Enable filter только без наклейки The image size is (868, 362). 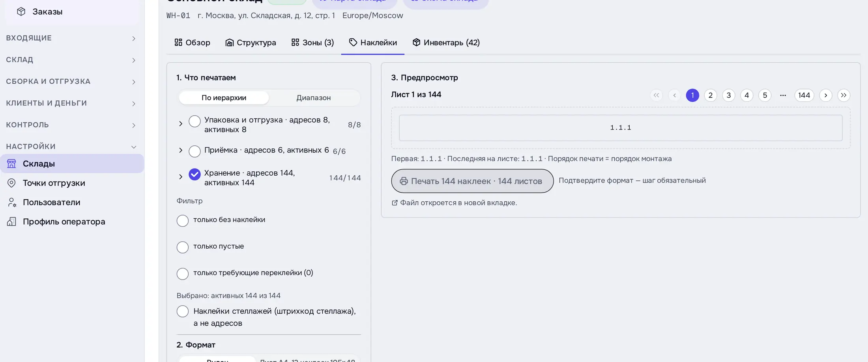pyautogui.click(x=182, y=221)
